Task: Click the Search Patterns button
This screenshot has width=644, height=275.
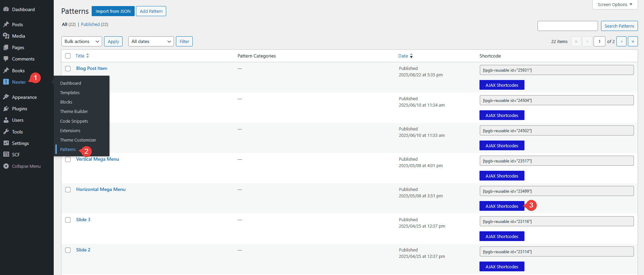Action: tap(619, 26)
